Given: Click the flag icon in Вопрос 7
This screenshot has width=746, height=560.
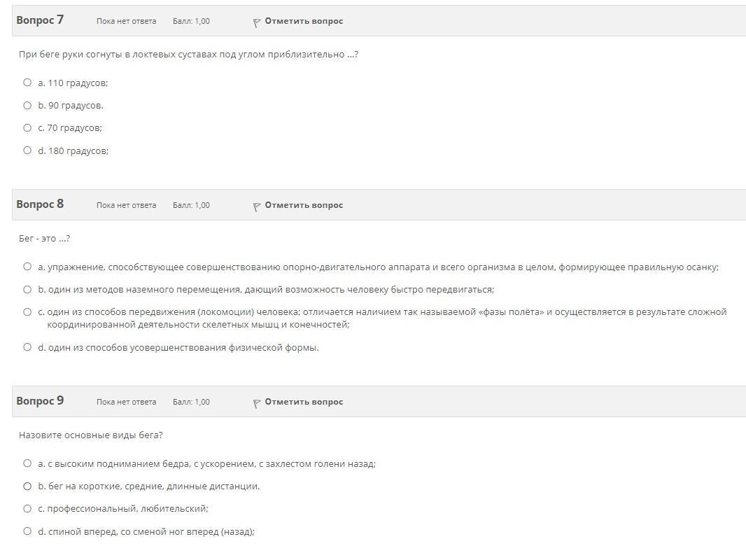Looking at the screenshot, I should (x=257, y=22).
